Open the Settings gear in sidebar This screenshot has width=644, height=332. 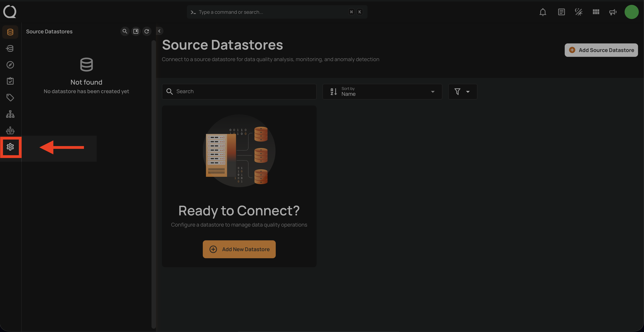[x=10, y=147]
